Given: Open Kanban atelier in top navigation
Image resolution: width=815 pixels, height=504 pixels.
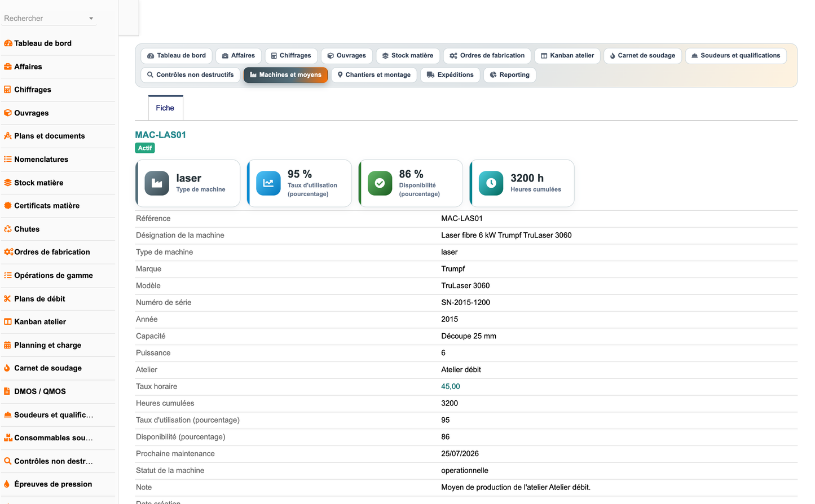Looking at the screenshot, I should click(567, 56).
